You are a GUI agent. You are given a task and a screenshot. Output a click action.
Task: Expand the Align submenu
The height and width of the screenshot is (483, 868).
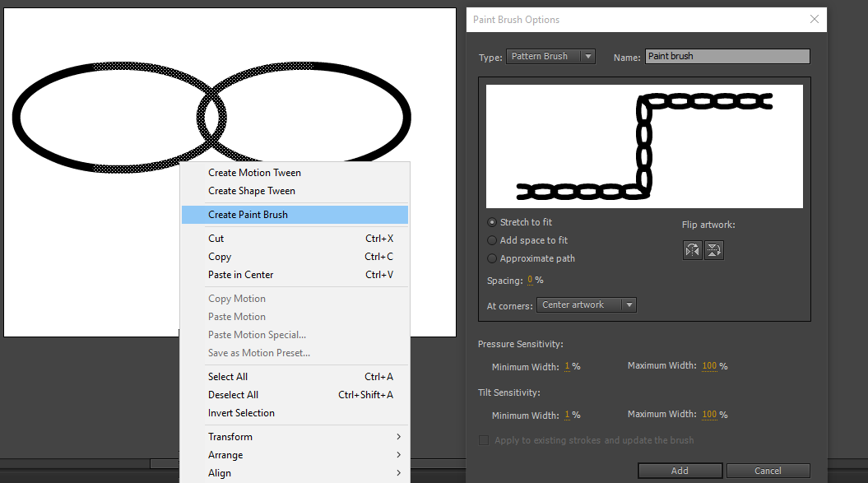click(x=219, y=472)
